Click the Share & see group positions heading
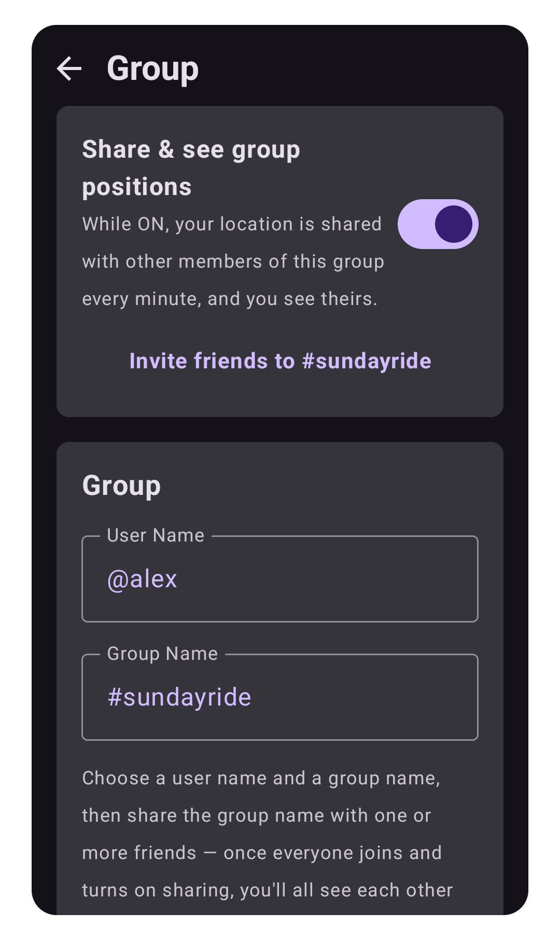The width and height of the screenshot is (560, 940). pos(191,168)
